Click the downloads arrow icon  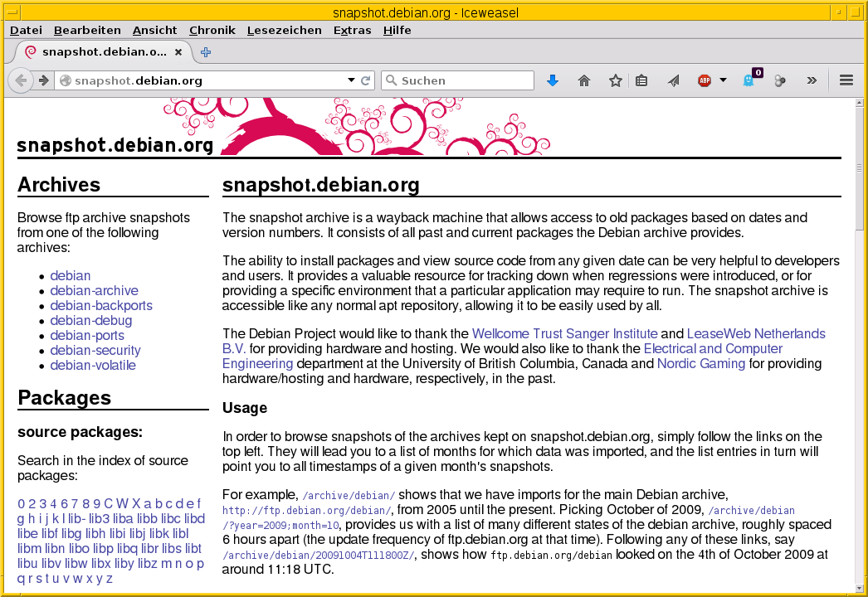(553, 80)
